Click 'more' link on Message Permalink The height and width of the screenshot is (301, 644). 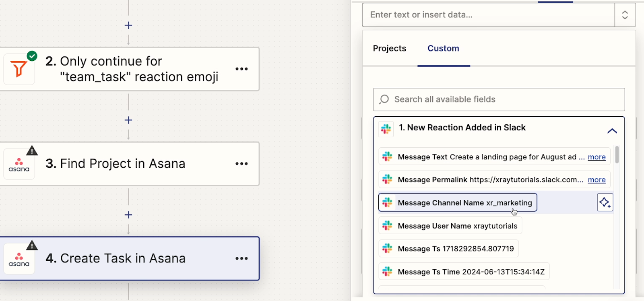click(x=597, y=180)
